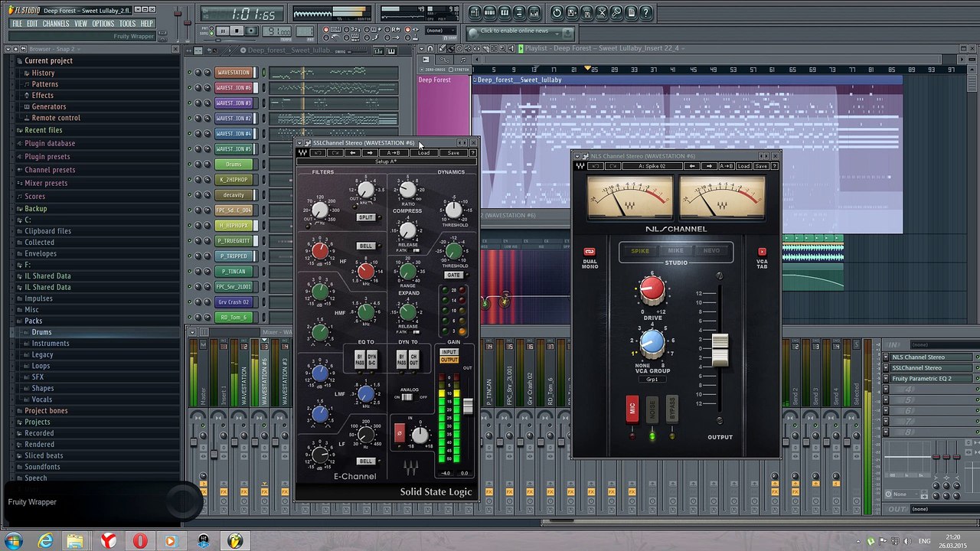Click Save button in NLS Channel plugin
The image size is (980, 551).
[761, 166]
